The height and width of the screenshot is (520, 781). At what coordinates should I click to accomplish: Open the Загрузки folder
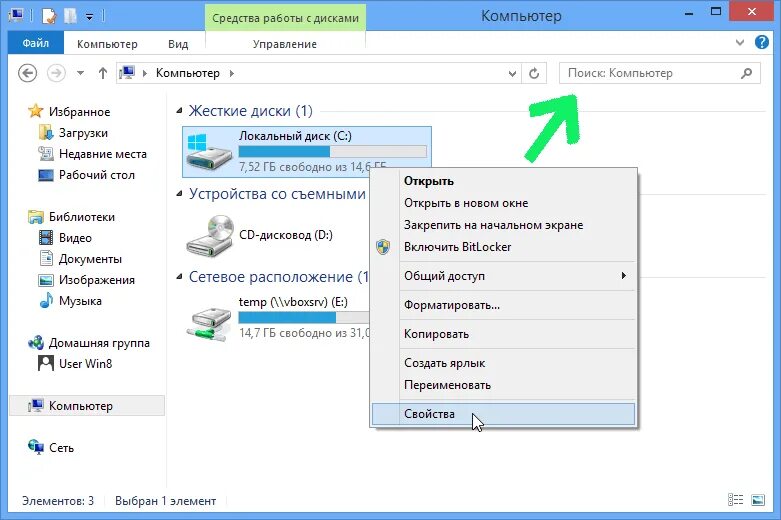83,133
